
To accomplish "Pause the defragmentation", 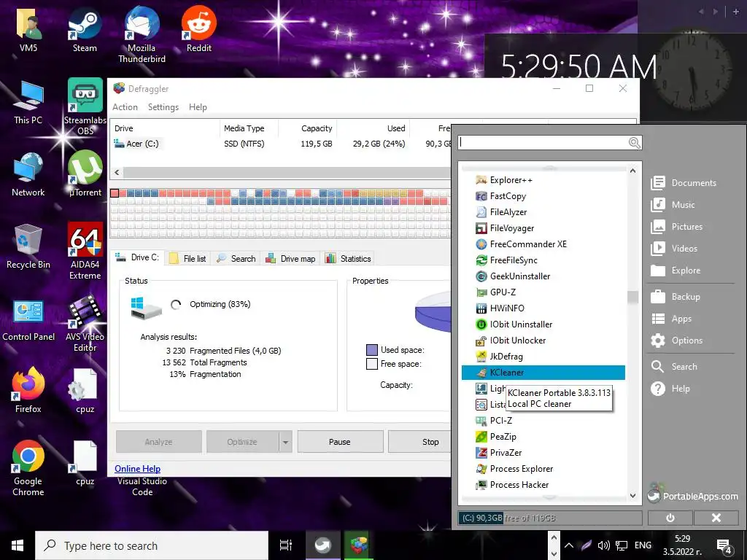I will [340, 442].
